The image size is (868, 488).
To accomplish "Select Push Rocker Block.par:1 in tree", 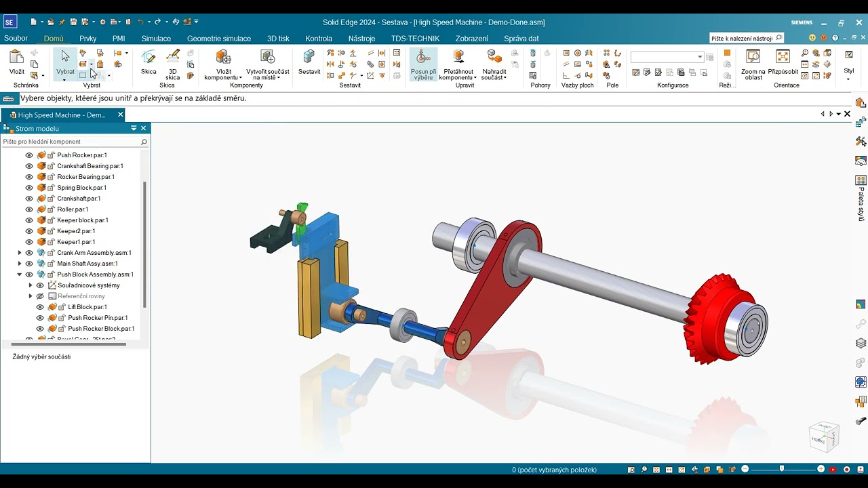I will [x=101, y=329].
